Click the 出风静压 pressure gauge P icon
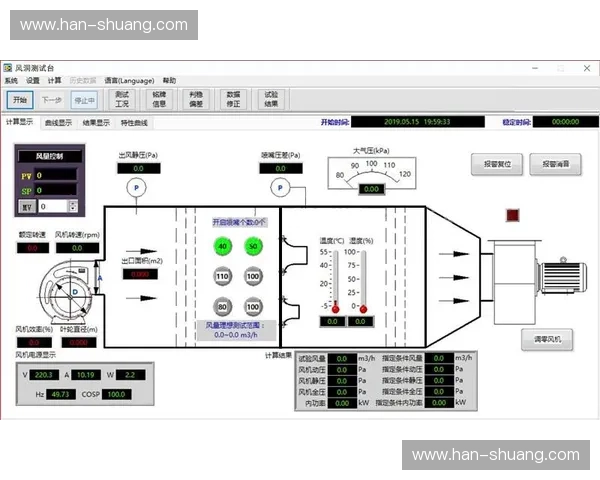The height and width of the screenshot is (480, 600). pyautogui.click(x=138, y=187)
